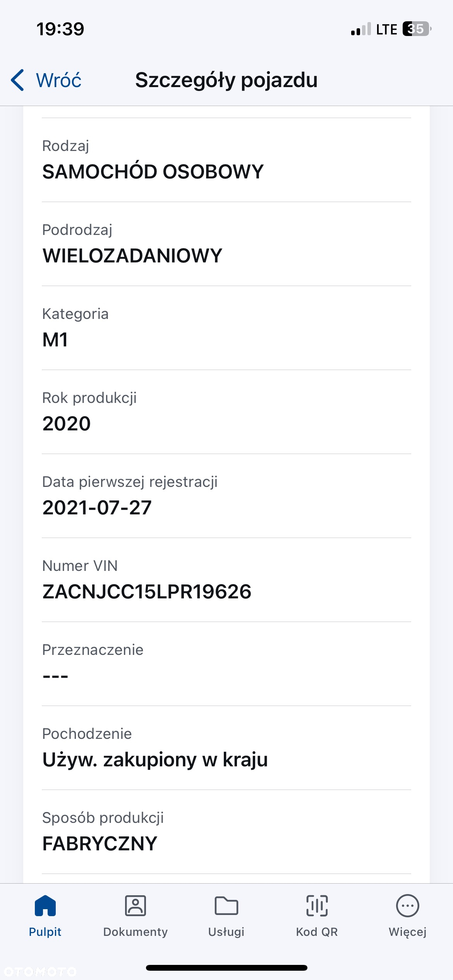Image resolution: width=453 pixels, height=980 pixels.
Task: Go back with the Wróć link
Action: click(59, 80)
